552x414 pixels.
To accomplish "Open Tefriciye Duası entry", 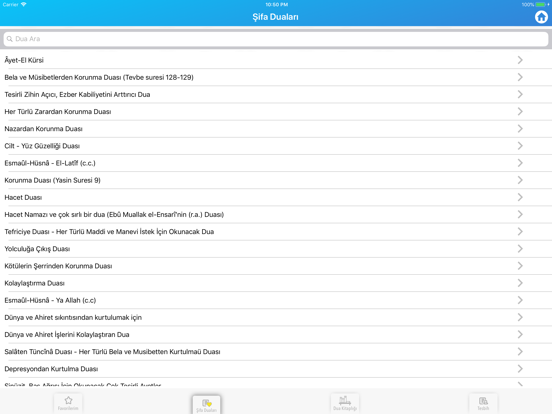I will tap(276, 232).
